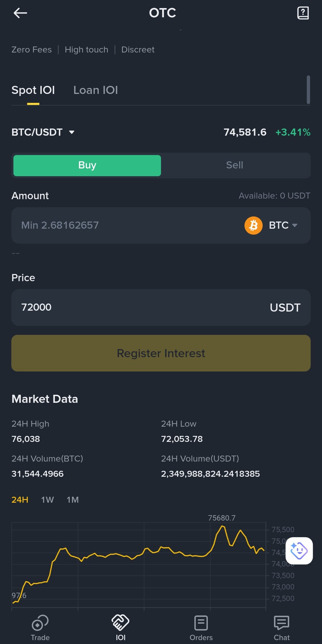Open the AI assistant floating icon

(299, 551)
